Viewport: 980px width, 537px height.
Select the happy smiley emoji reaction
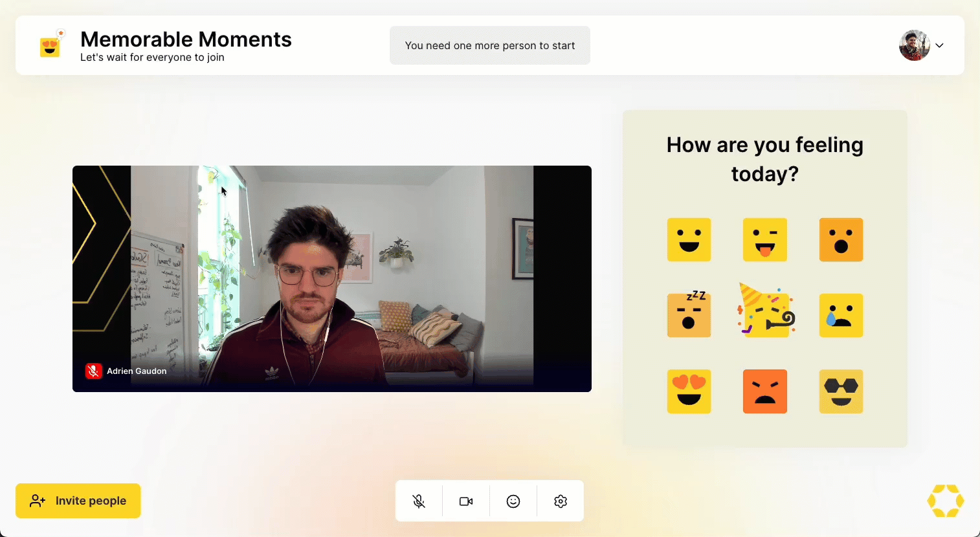pos(689,240)
